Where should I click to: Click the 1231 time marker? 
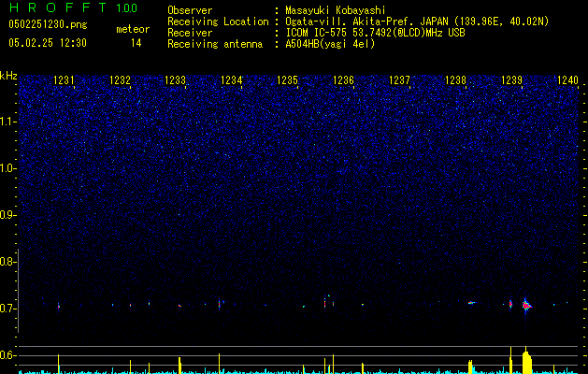pyautogui.click(x=64, y=80)
